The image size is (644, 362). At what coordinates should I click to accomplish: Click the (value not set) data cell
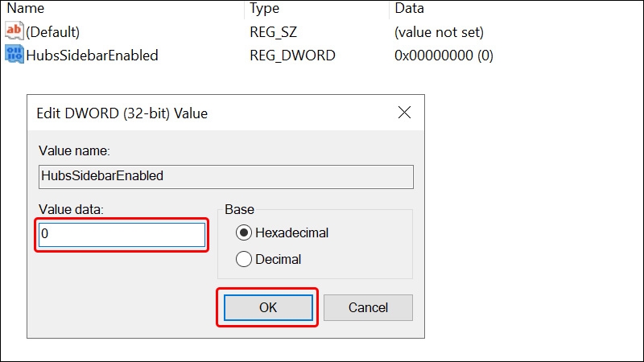(x=439, y=32)
